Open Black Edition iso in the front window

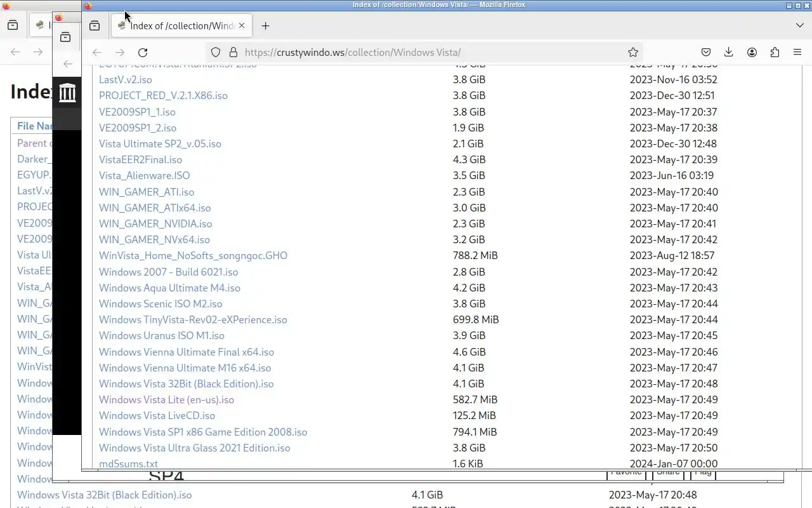click(x=186, y=384)
